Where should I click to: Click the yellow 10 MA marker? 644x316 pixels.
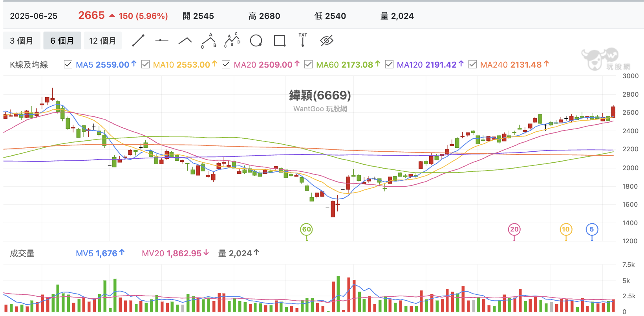566,230
